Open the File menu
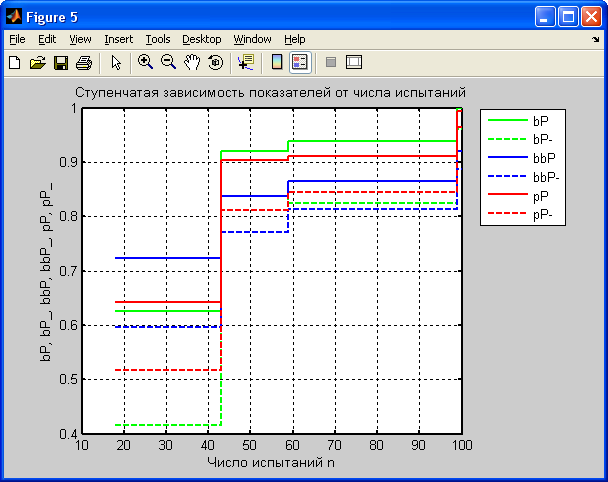The height and width of the screenshot is (482, 608). [17, 39]
